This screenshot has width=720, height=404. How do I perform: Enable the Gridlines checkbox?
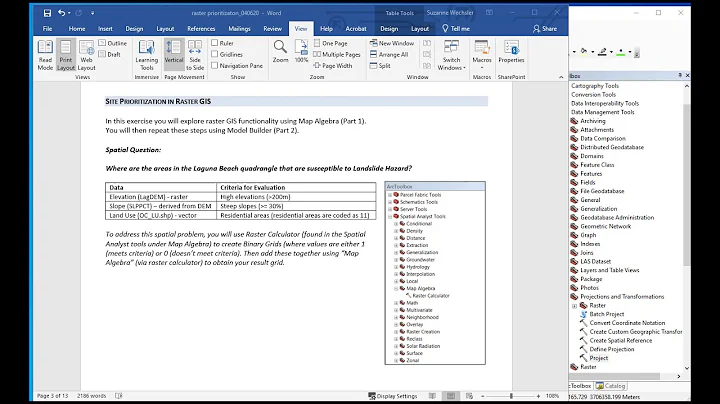(x=214, y=54)
